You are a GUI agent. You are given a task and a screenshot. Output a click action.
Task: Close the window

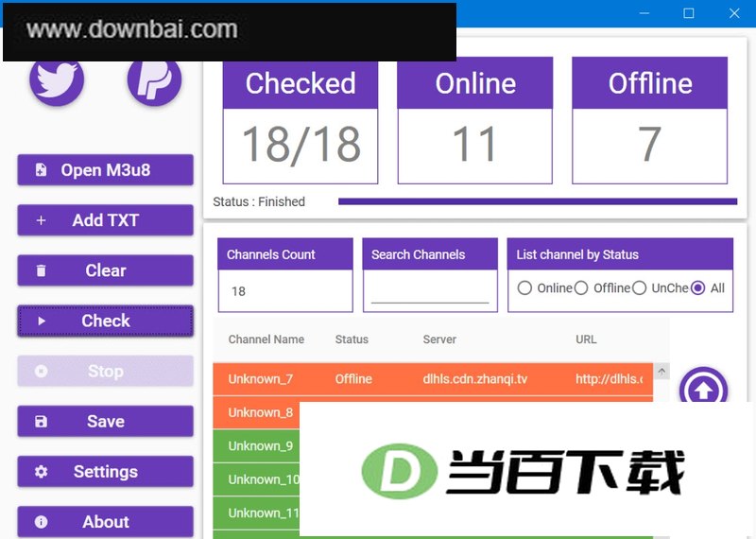pos(734,13)
